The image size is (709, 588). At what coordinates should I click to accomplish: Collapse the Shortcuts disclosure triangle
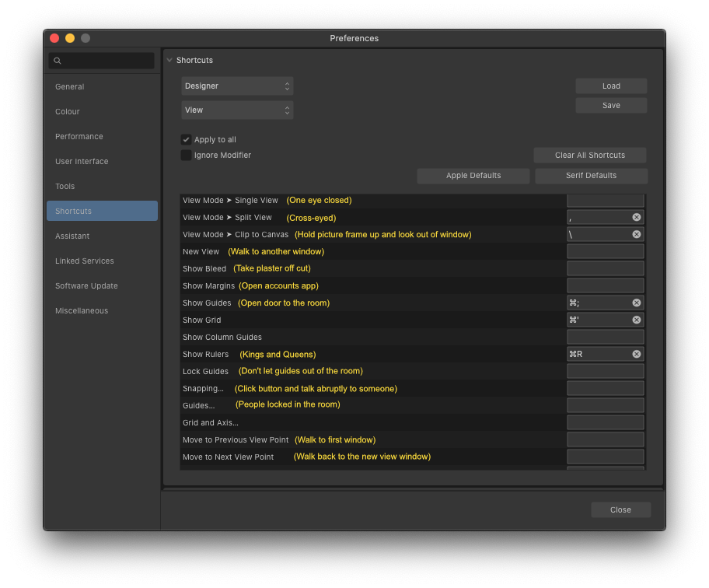tap(169, 60)
